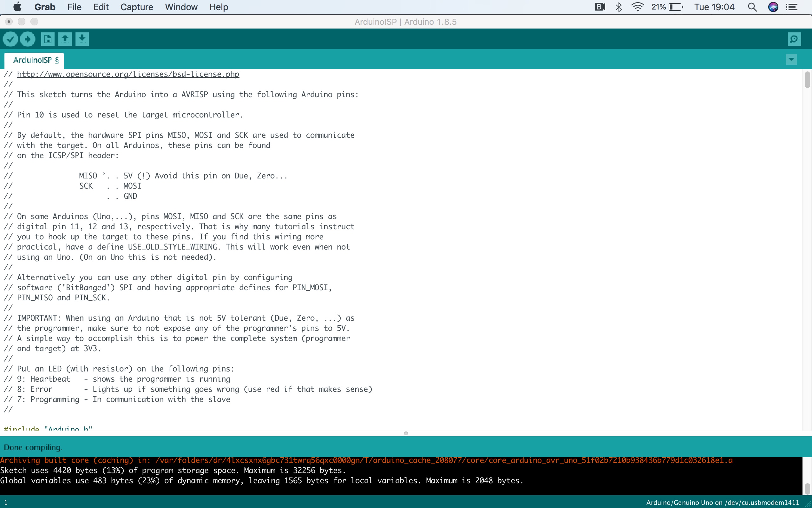The width and height of the screenshot is (812, 508).
Task: Click the editor-console divider handle dot
Action: [x=406, y=433]
